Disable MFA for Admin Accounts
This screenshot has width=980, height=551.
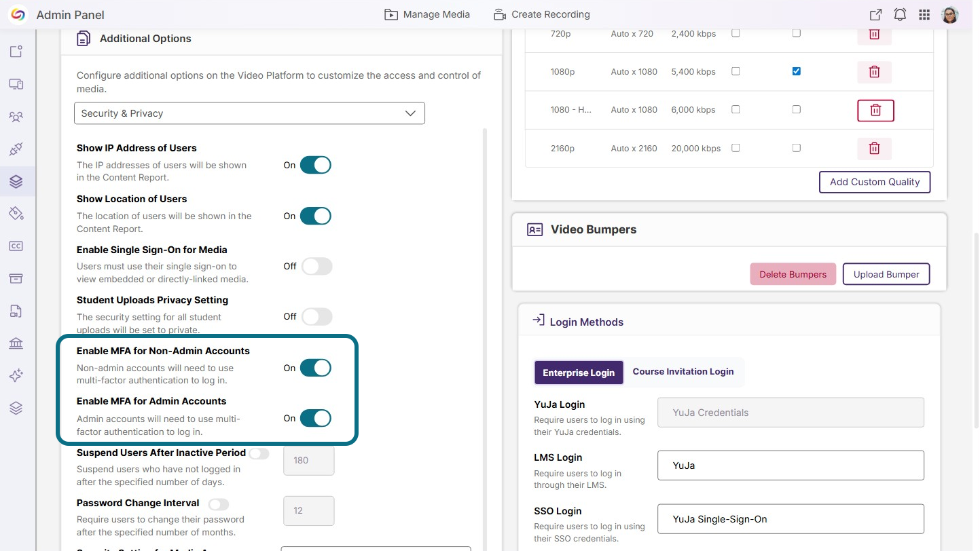[x=316, y=418]
